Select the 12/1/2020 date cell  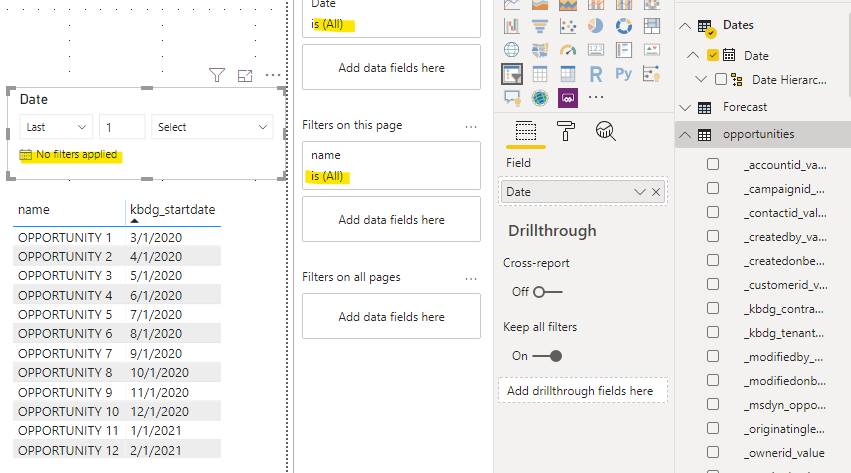coord(160,411)
